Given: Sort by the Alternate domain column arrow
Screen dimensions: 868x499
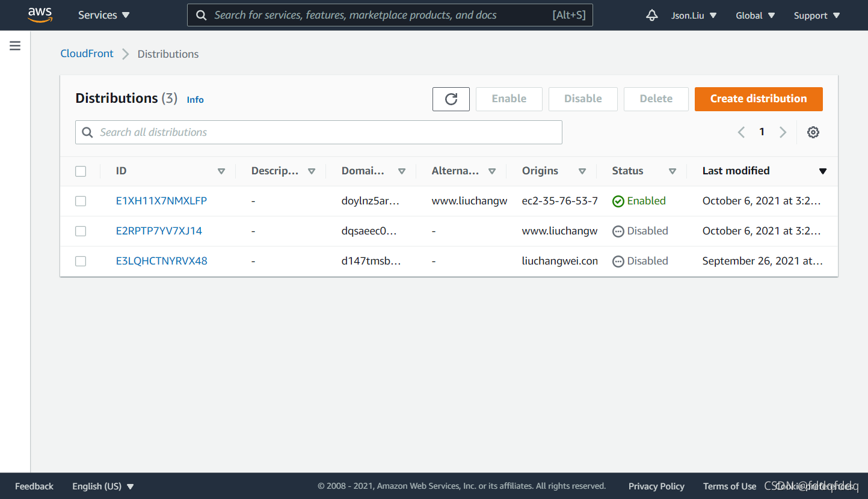Looking at the screenshot, I should (x=492, y=171).
